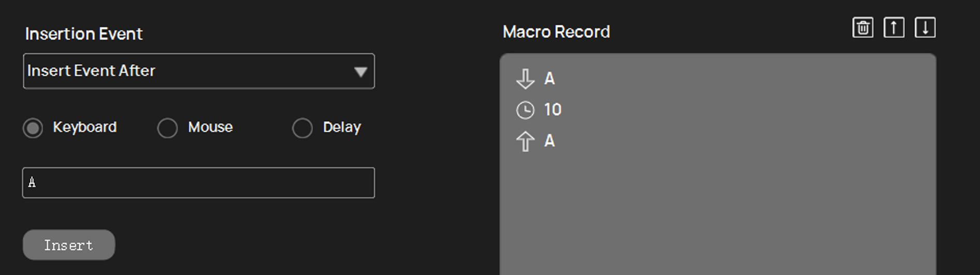Select the first A key-down entry text
Screen dimensions: 980x275
coord(550,79)
